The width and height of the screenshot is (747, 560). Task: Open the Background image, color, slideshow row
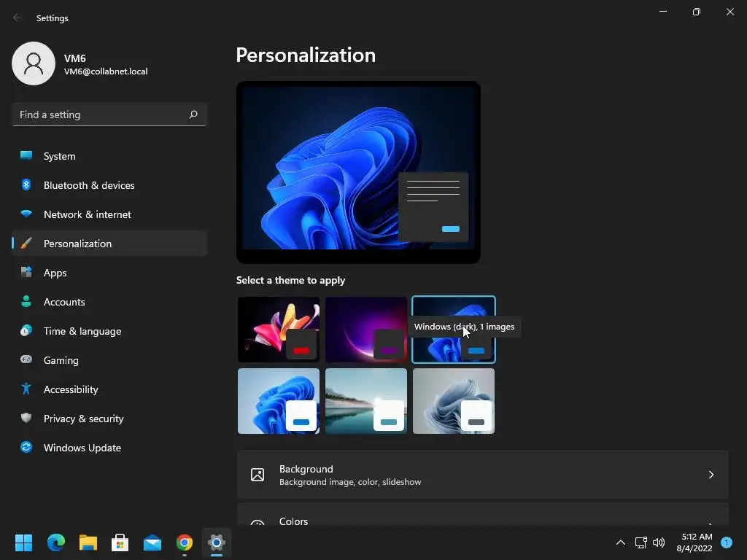click(483, 475)
